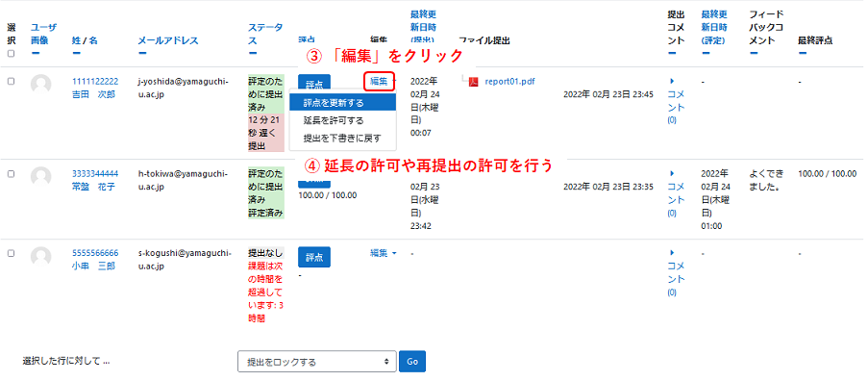Hide the メールアドレス column via its minus icon

click(141, 53)
